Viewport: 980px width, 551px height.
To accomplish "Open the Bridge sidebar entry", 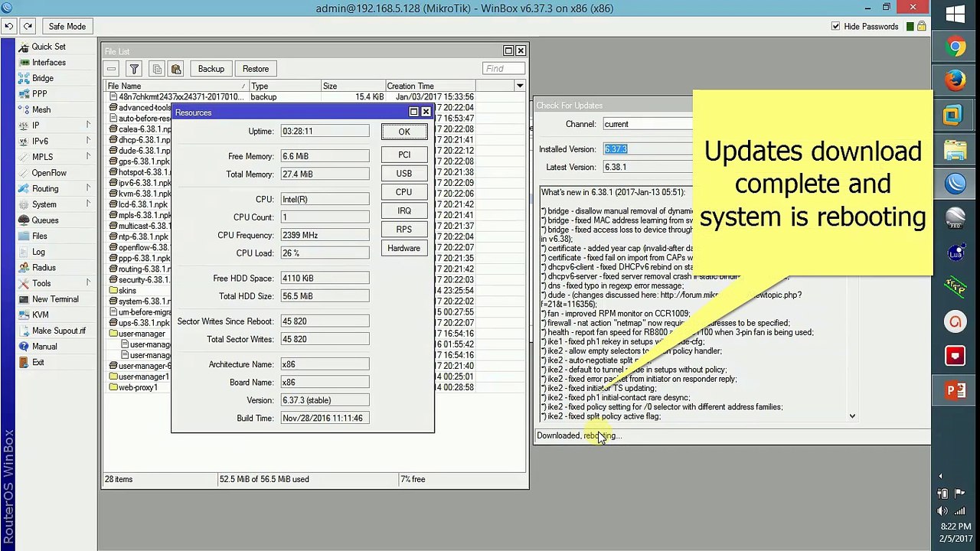I will pyautogui.click(x=43, y=78).
